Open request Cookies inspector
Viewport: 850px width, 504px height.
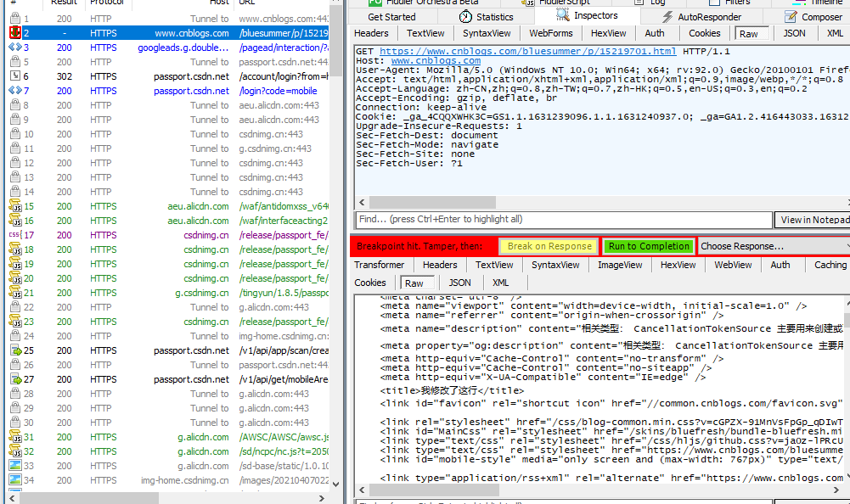click(x=704, y=33)
